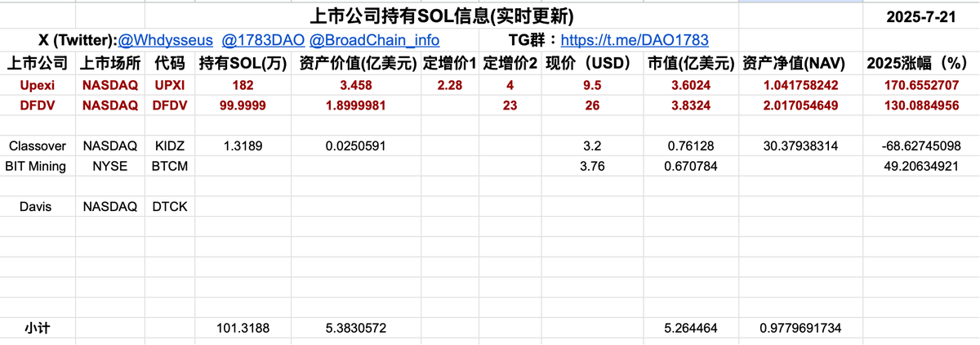The height and width of the screenshot is (345, 980).
Task: Select the Davis company name cell
Action: coord(38,207)
